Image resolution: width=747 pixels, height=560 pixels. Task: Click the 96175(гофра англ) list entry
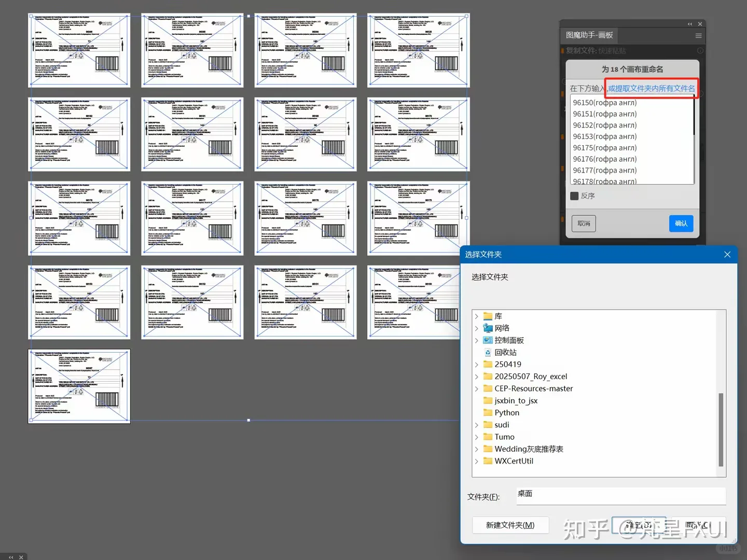pyautogui.click(x=605, y=148)
